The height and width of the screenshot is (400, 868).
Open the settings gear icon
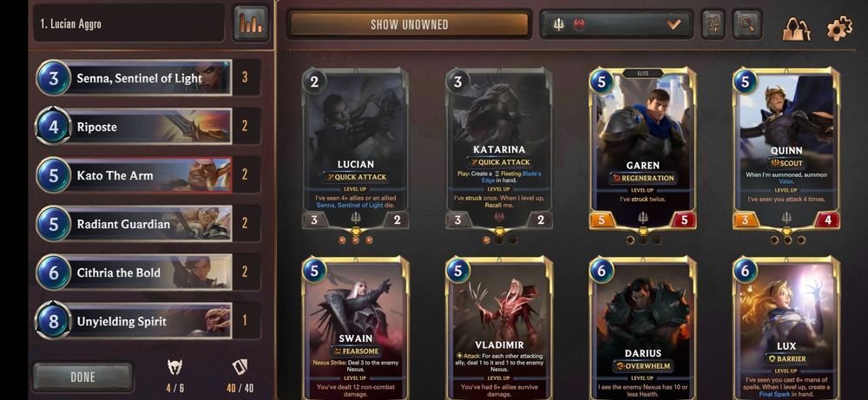click(x=839, y=28)
